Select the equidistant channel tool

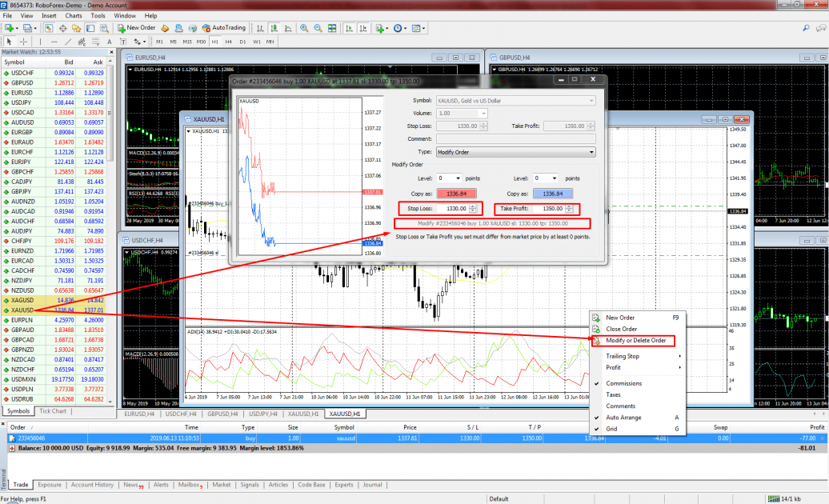[x=82, y=42]
